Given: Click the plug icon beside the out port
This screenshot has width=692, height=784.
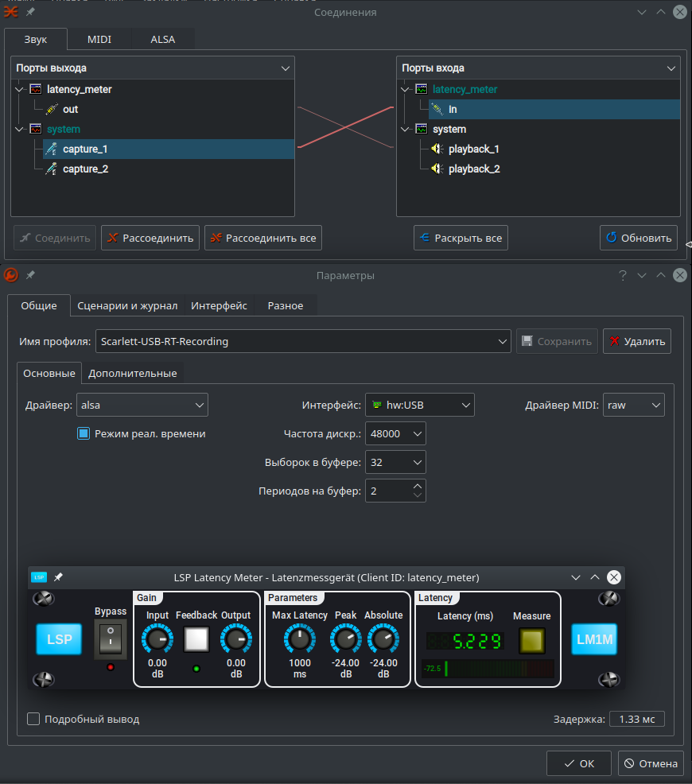Looking at the screenshot, I should tap(52, 109).
